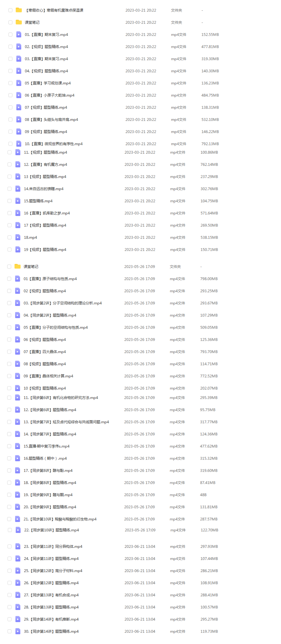Click the video icon of 19.【同步第9讲】醛与酮.mp4
This screenshot has width=281, height=644.
(x=18, y=494)
